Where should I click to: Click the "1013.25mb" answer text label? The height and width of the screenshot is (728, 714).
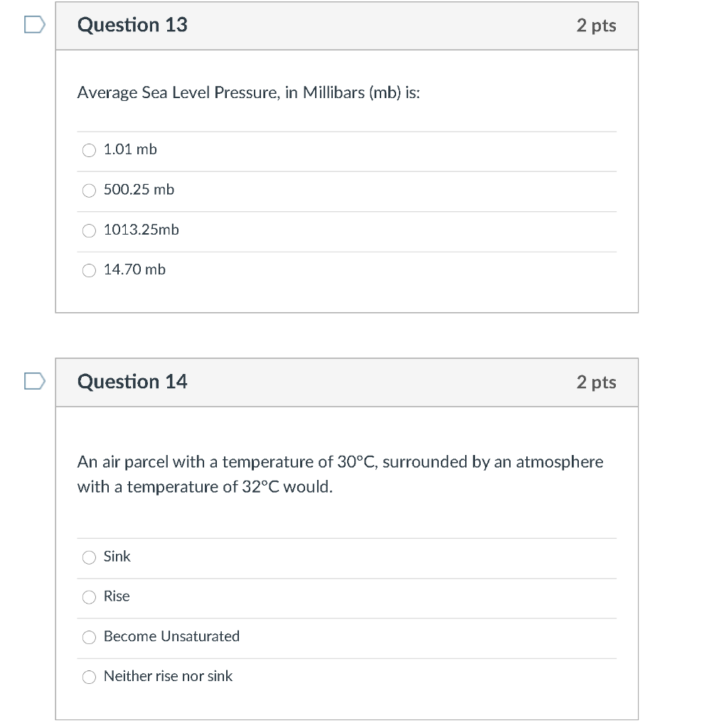142,230
